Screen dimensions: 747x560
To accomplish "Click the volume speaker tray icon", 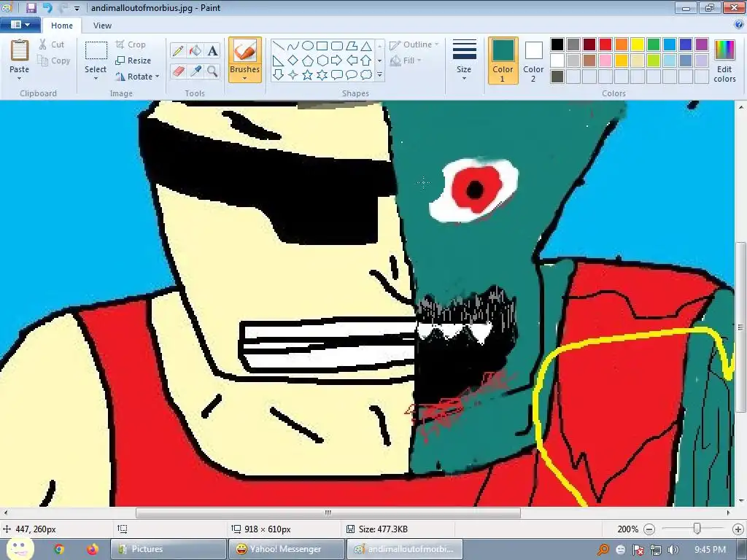I will tap(673, 550).
